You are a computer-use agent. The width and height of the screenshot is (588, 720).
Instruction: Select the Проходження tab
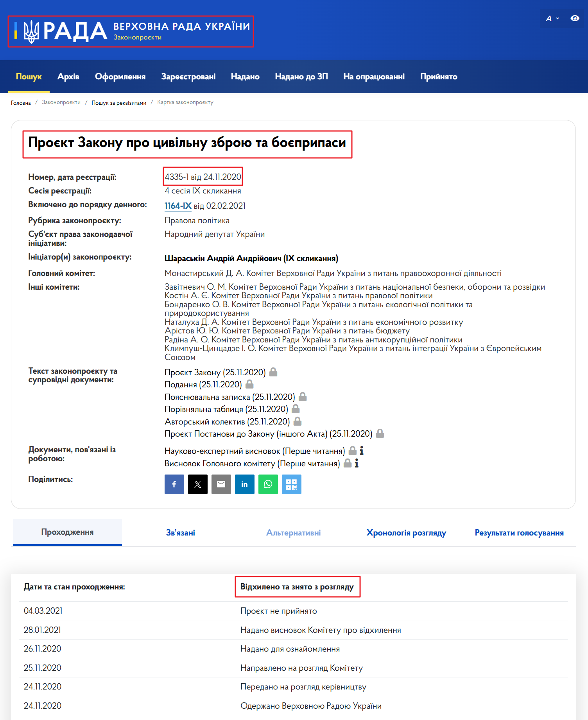67,532
